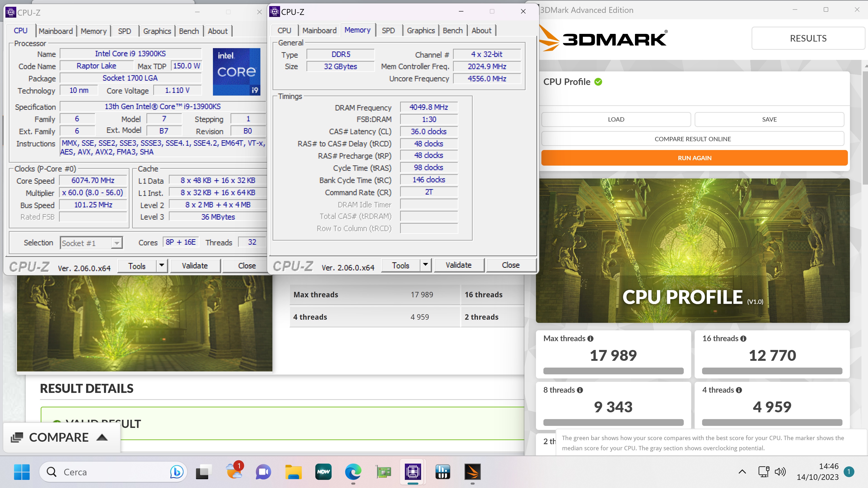The image size is (868, 488).
Task: Open Graphics tab in left CPU-Z window
Action: (157, 31)
